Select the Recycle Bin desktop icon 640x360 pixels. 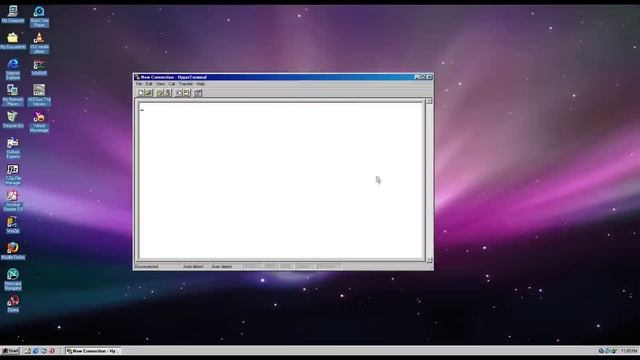(13, 120)
